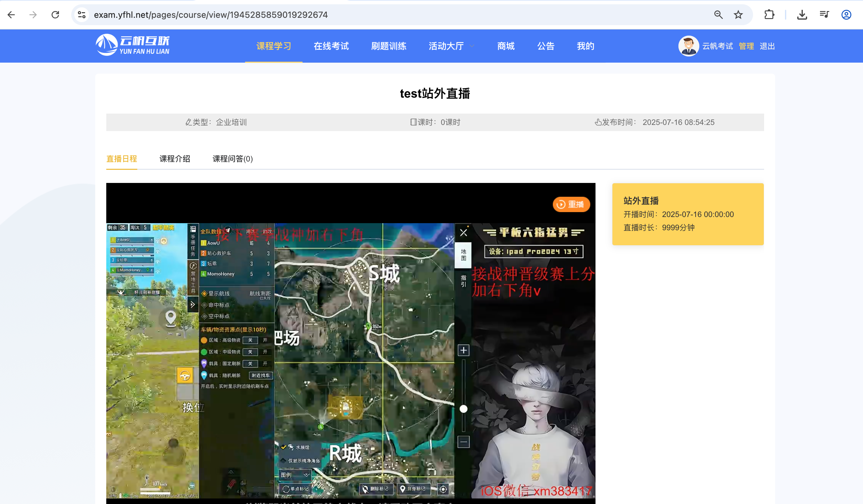Click the 类型: 企业培训 text

click(x=216, y=122)
